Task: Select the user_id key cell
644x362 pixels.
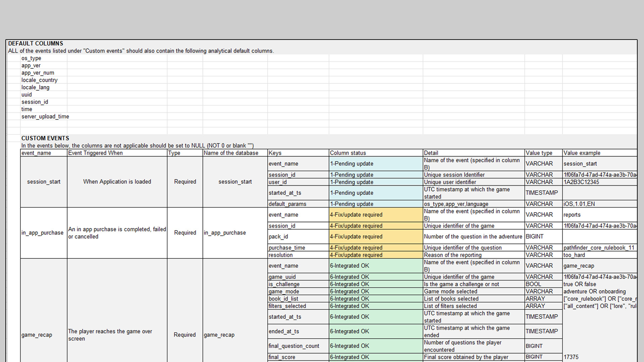Action: (298, 182)
